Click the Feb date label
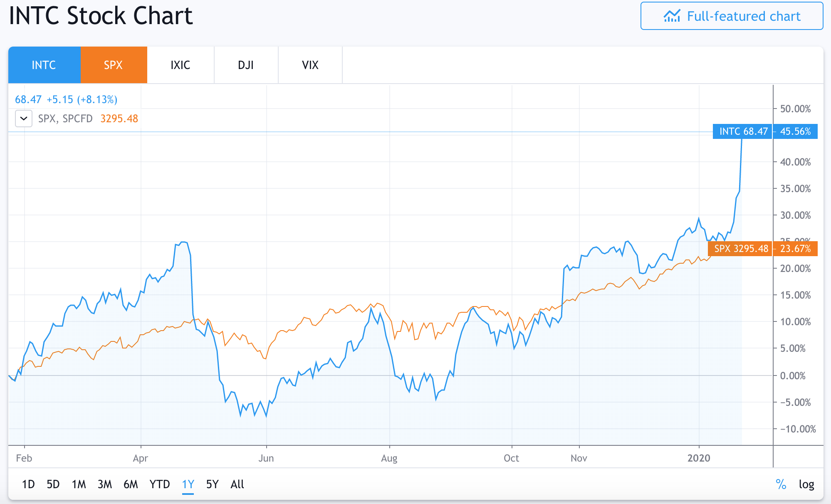The width and height of the screenshot is (831, 504). pos(24,458)
